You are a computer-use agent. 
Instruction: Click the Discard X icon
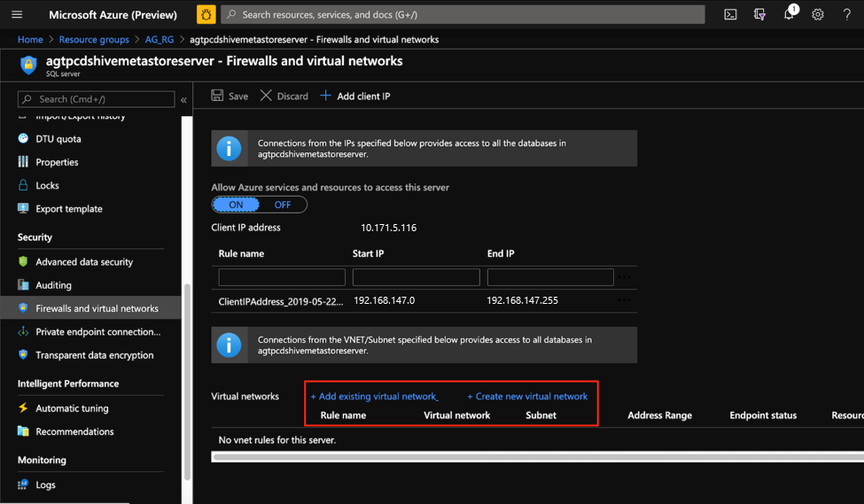pos(266,96)
